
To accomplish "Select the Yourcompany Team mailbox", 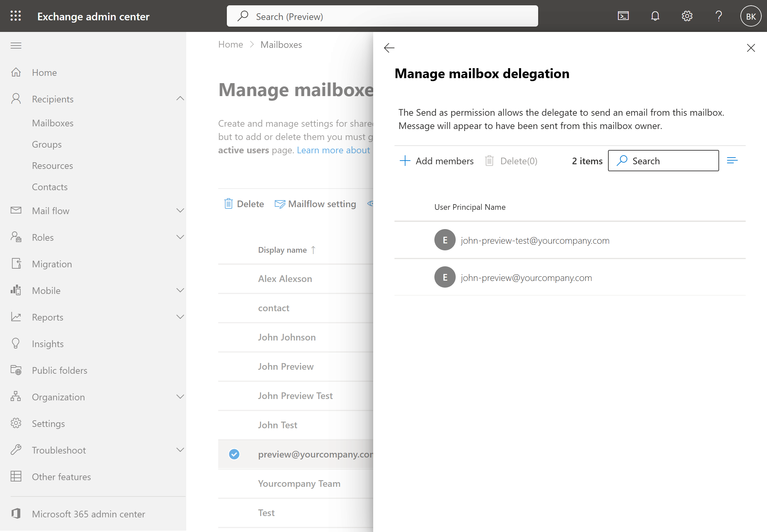I will pos(299,483).
